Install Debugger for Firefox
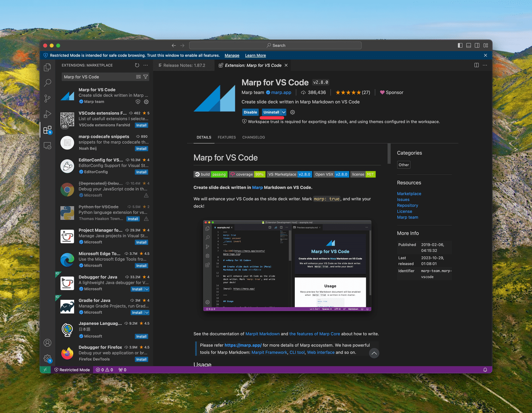 [x=141, y=359]
